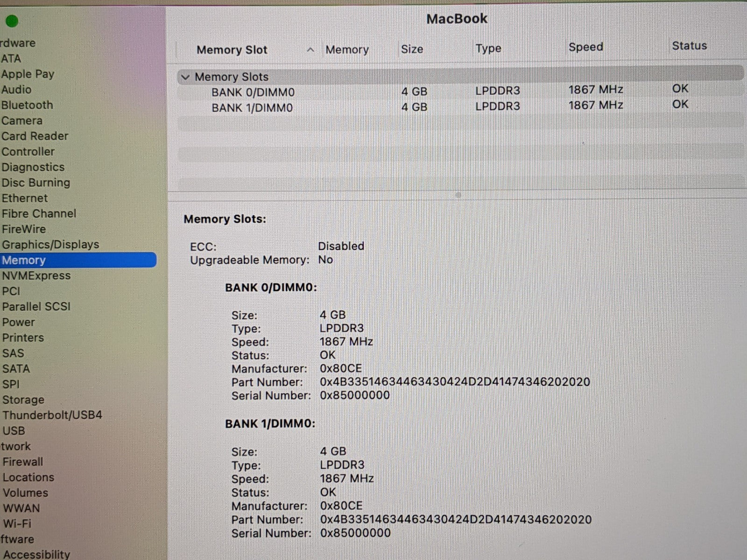Select the Firewall sidebar entry
747x560 pixels.
23,462
